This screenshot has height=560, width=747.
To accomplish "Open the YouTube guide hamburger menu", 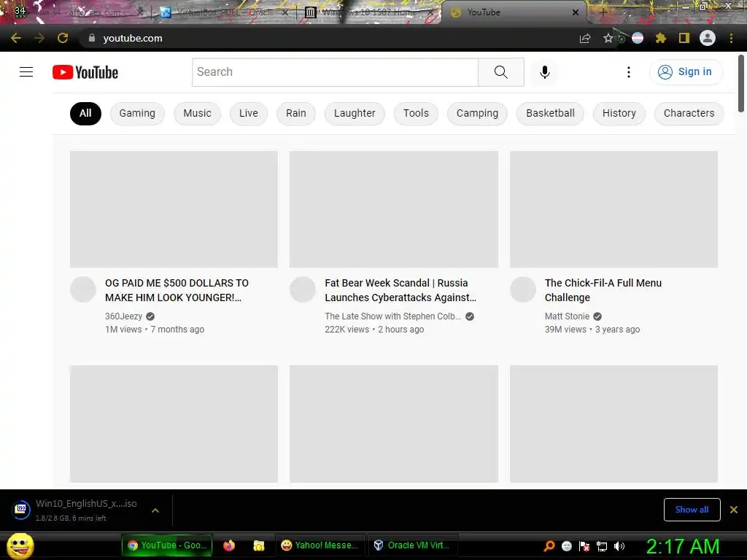I will pyautogui.click(x=26, y=72).
